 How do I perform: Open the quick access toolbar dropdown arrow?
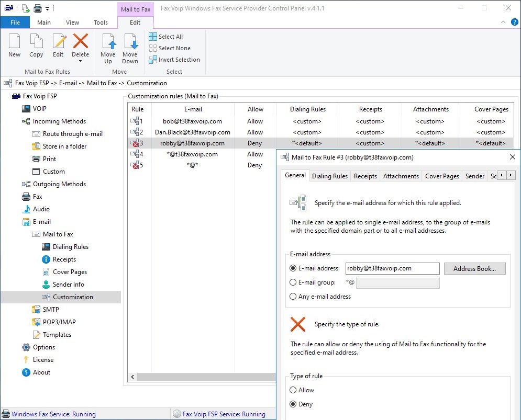pos(47,9)
